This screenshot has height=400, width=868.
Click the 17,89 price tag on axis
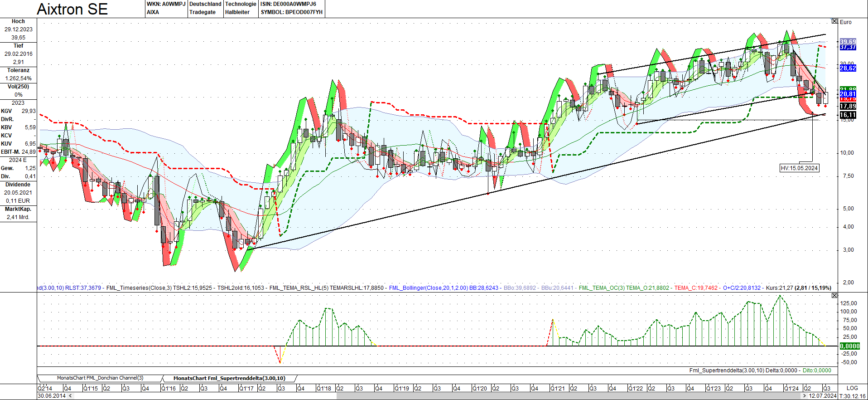click(x=848, y=106)
